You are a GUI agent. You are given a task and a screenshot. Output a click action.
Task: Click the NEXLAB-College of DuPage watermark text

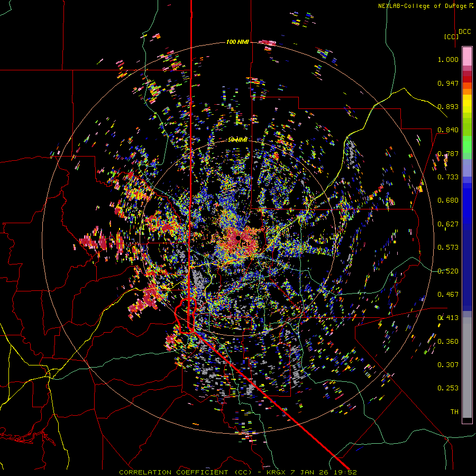coord(422,6)
